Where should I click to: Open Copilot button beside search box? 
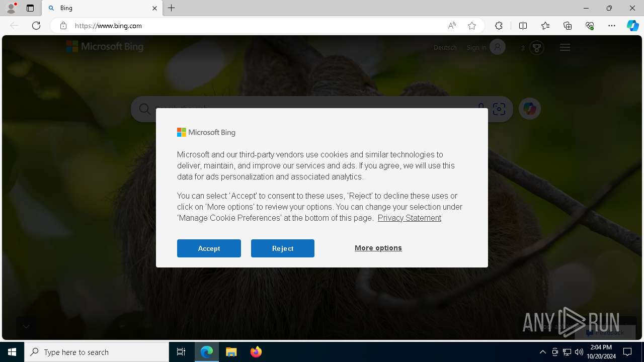click(x=529, y=109)
